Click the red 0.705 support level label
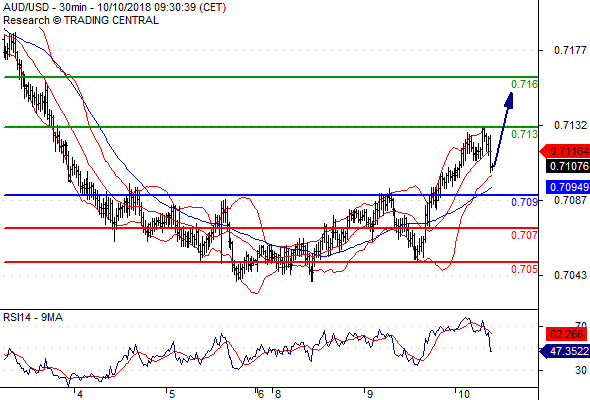Image resolution: width=590 pixels, height=400 pixels. [524, 269]
